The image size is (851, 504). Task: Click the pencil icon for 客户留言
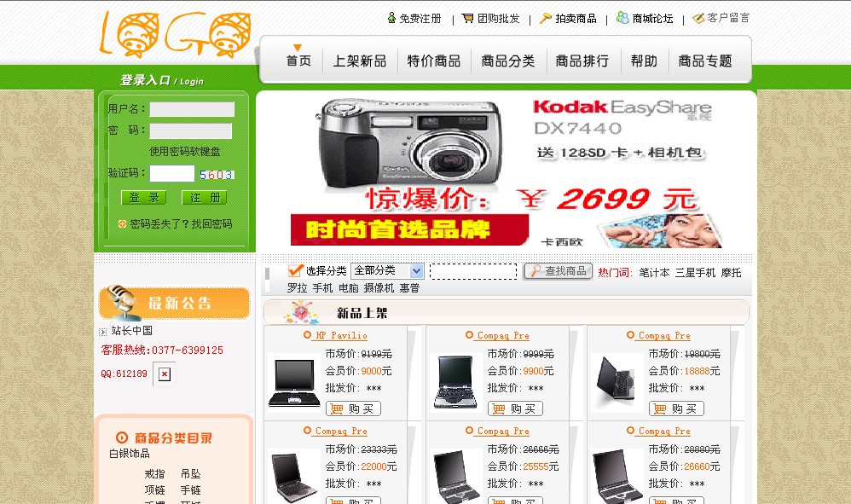698,19
